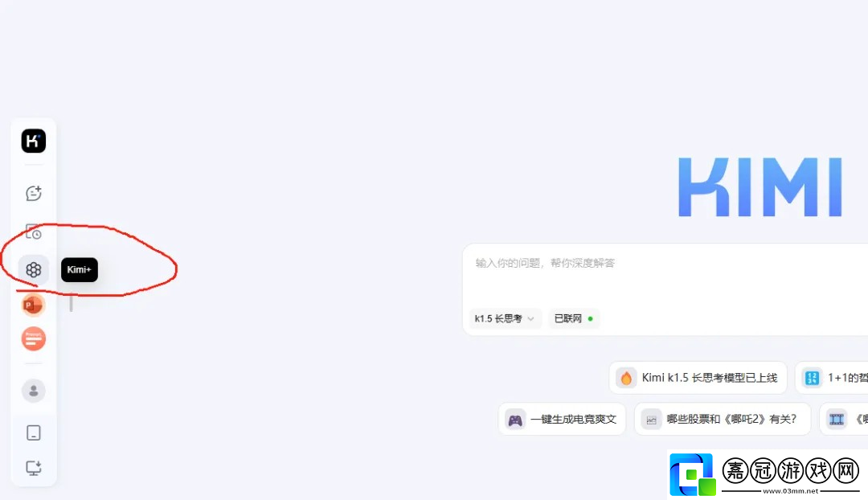Select the 一键生成电竞爽文 suggestion
This screenshot has height=500, width=868.
[562, 419]
